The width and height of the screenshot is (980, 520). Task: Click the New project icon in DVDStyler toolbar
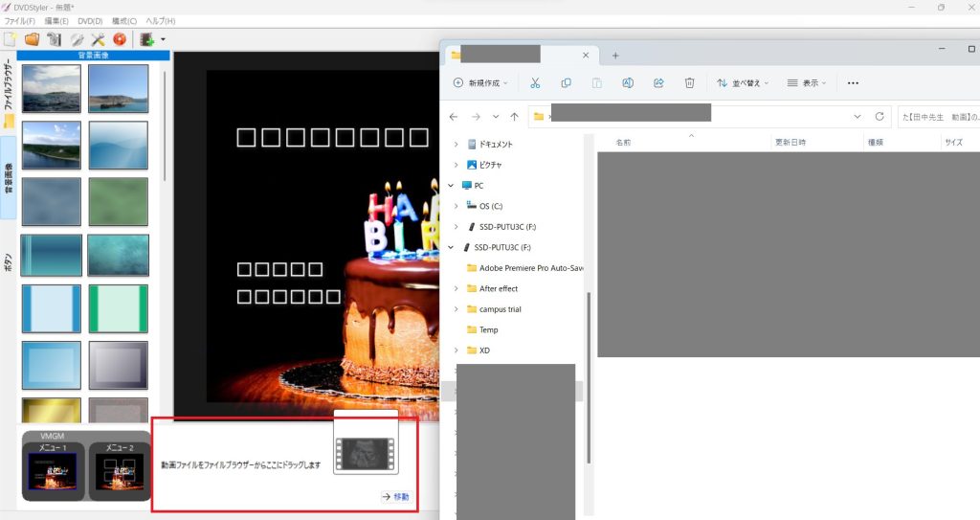(10, 39)
